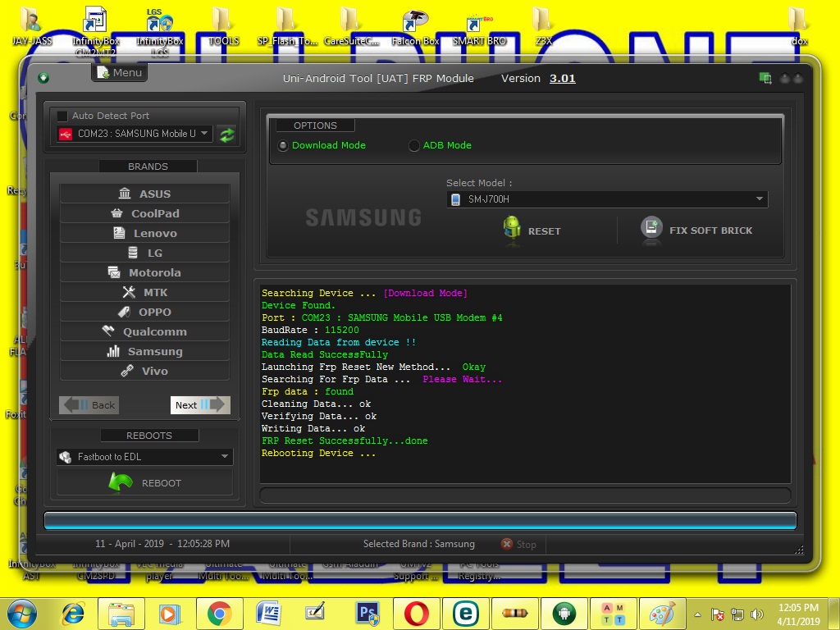Open the Menu button at top
This screenshot has height=630, width=840.
click(x=119, y=73)
